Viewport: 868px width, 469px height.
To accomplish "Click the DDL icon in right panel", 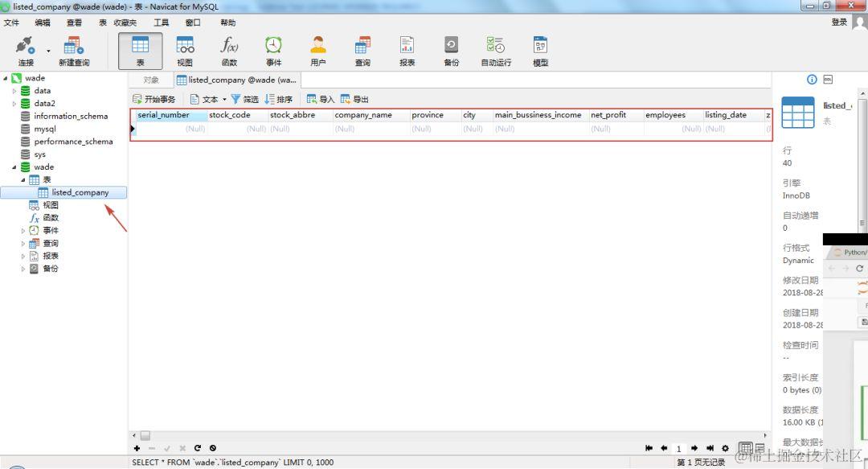I will point(828,80).
